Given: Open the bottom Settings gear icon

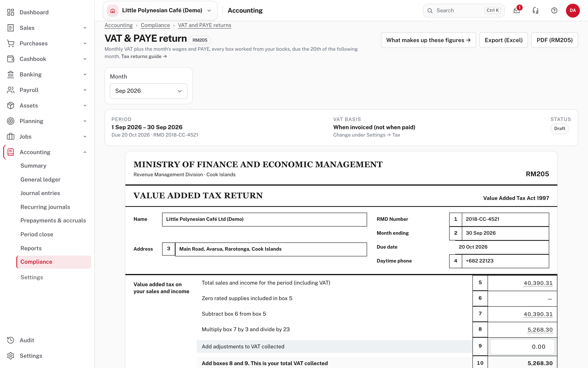Looking at the screenshot, I should click(x=10, y=356).
